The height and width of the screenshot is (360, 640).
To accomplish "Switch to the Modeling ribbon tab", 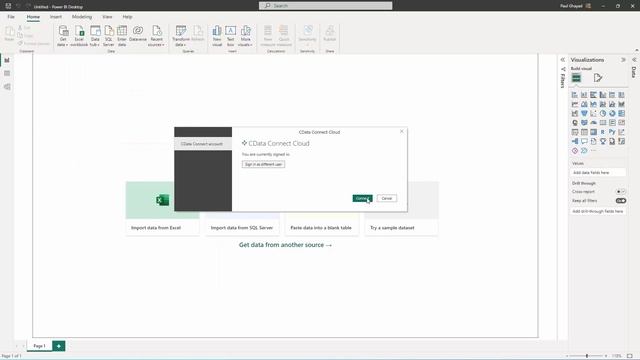I will pos(82,17).
